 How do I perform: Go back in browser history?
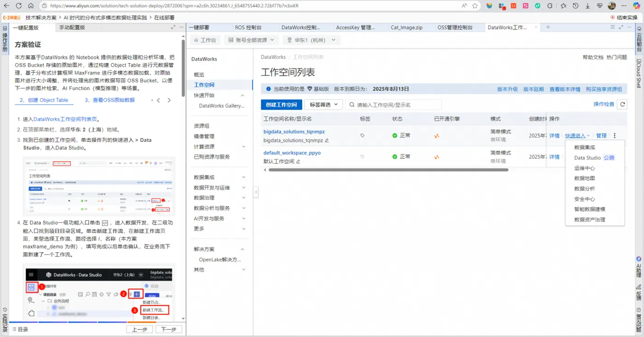7,6
